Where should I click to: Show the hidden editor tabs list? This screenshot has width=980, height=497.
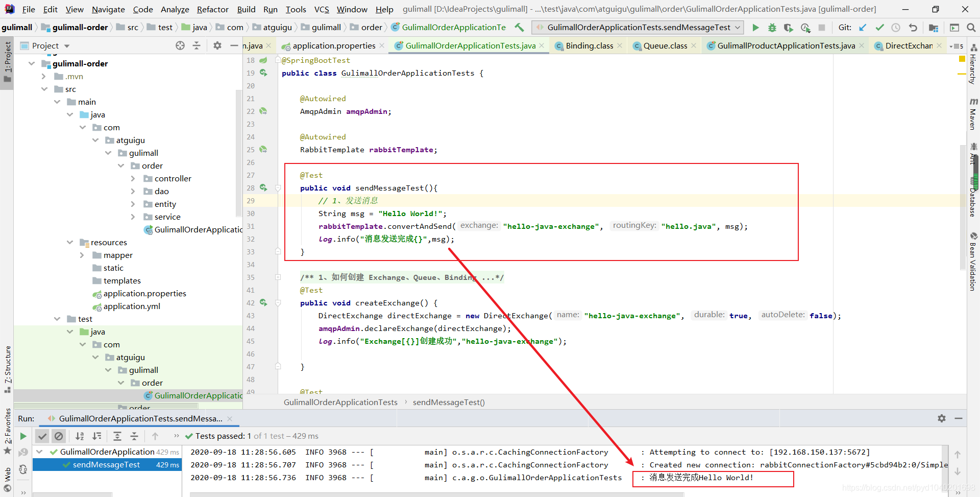click(x=957, y=46)
